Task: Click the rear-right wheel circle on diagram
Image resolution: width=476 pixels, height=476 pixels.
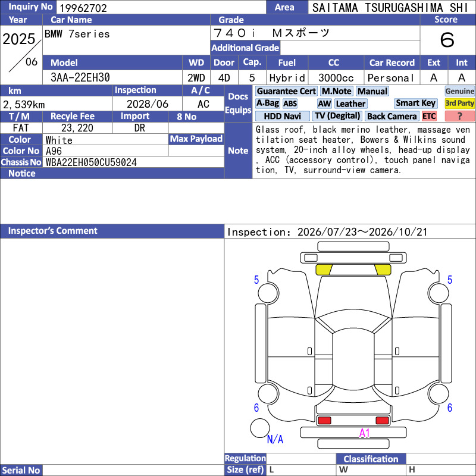Action: pos(439,394)
